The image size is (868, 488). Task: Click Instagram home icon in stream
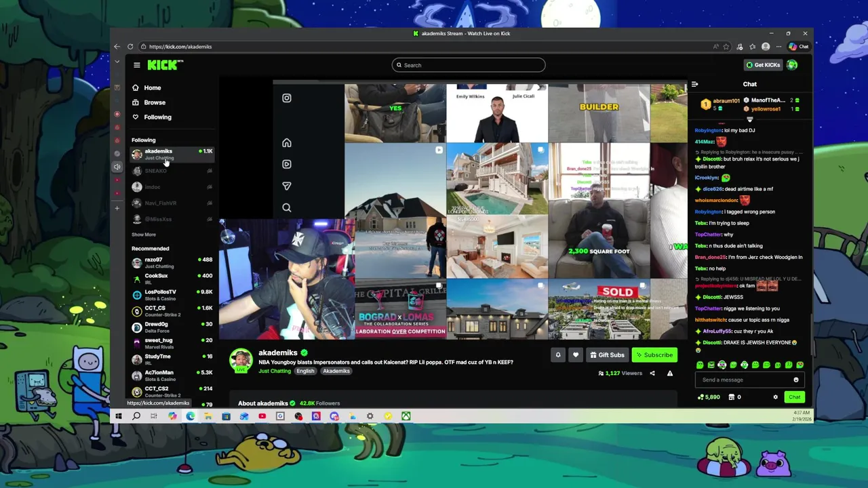(x=287, y=143)
